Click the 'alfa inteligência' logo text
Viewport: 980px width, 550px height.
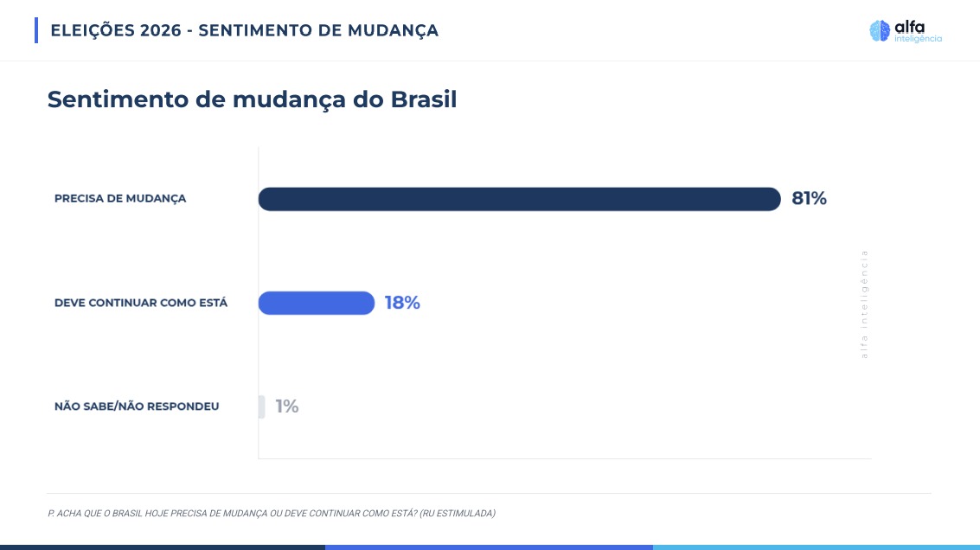(x=918, y=32)
